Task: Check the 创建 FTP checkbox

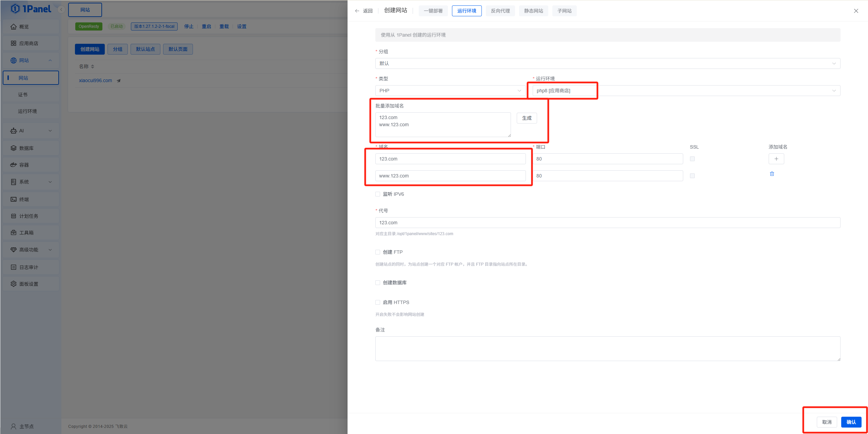Action: [x=378, y=252]
